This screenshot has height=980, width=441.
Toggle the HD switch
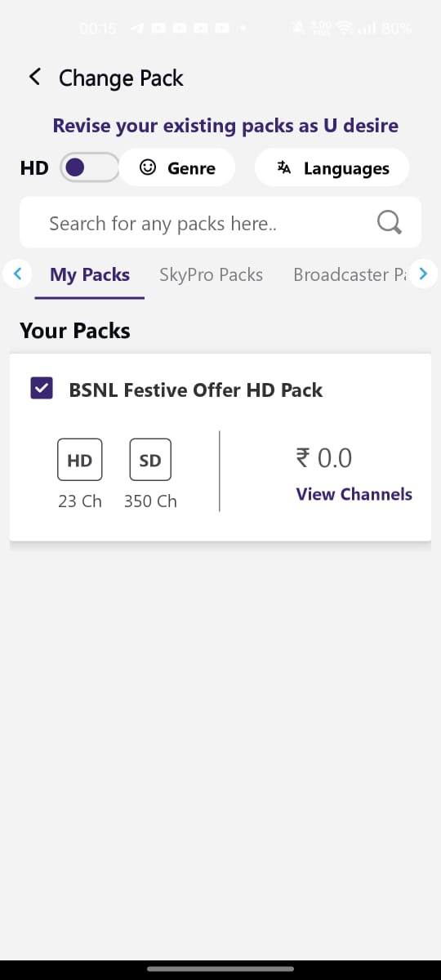(x=90, y=167)
